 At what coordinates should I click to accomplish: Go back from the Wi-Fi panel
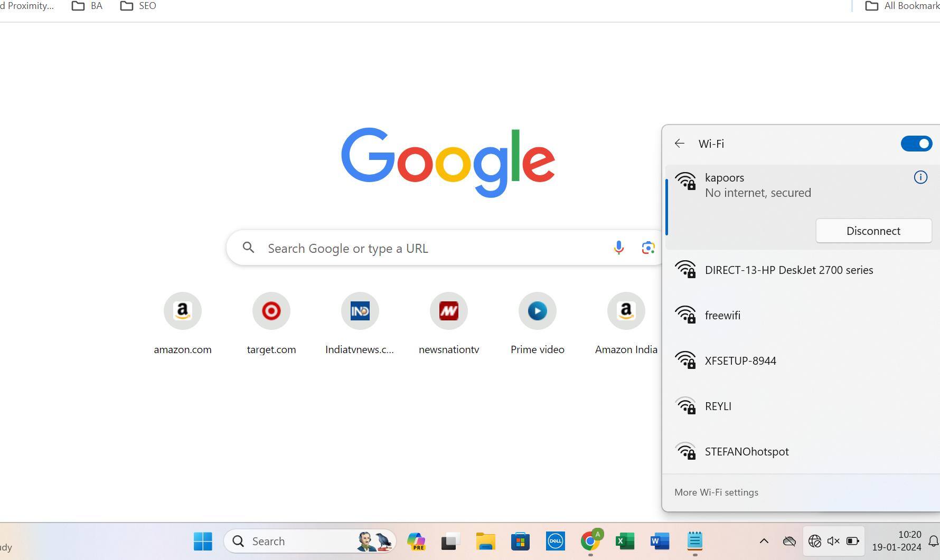[680, 144]
